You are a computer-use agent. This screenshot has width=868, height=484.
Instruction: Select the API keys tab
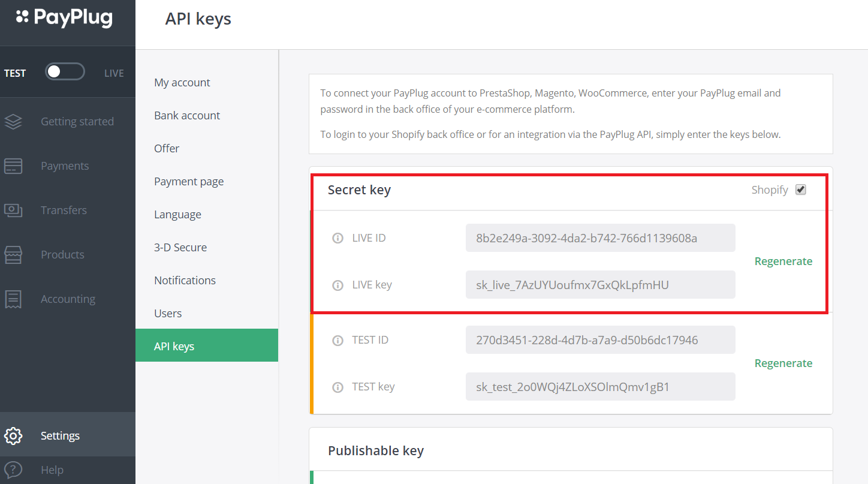[207, 345]
